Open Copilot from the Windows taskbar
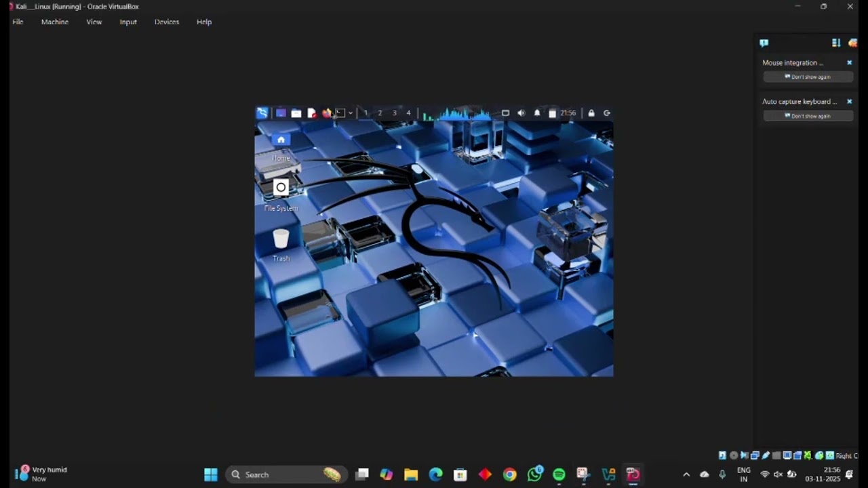This screenshot has height=488, width=868. click(x=387, y=474)
